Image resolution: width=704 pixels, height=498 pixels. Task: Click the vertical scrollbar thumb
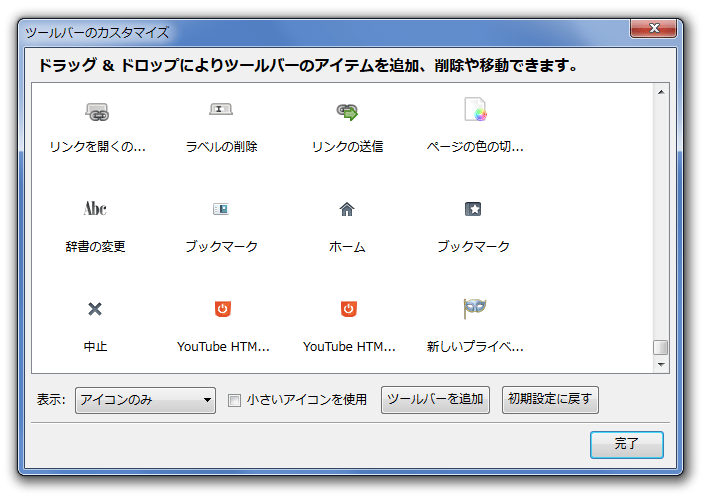tap(660, 347)
